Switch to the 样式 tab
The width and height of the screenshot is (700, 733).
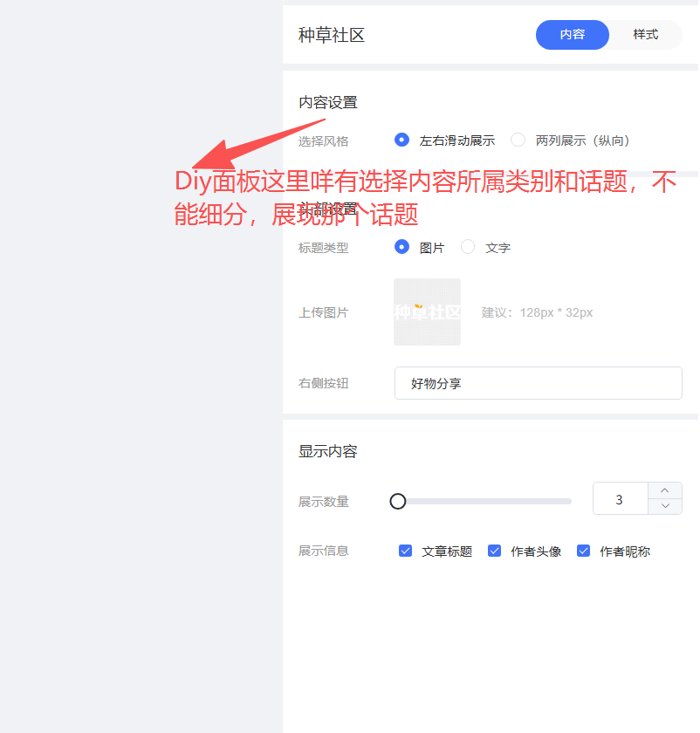coord(645,35)
